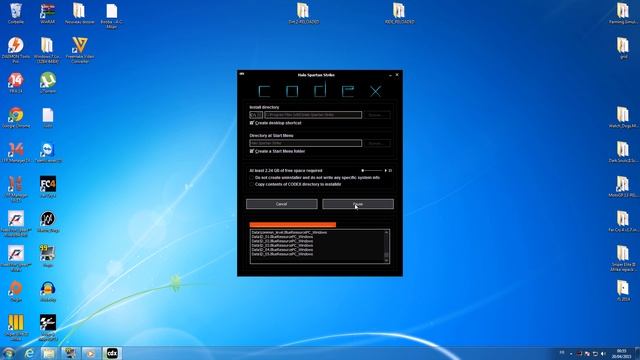Show hidden system tray icons
This screenshot has height=360, width=640.
tap(571, 353)
